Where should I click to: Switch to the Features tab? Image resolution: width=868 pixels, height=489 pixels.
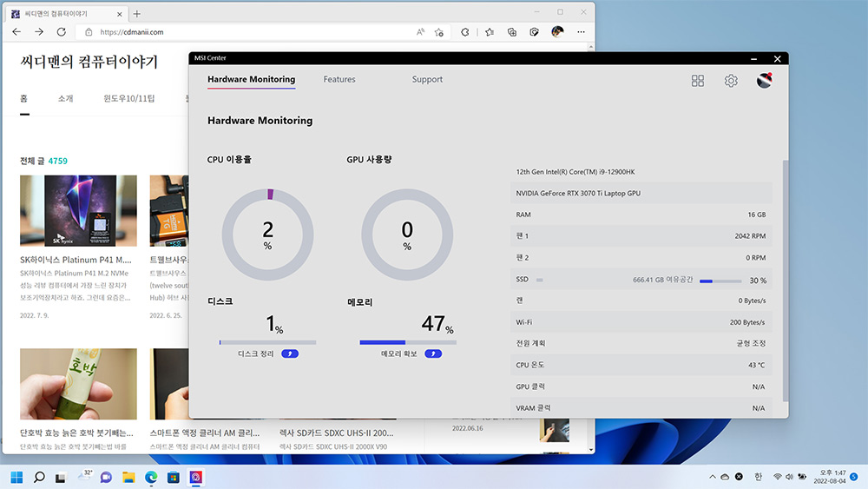point(339,79)
